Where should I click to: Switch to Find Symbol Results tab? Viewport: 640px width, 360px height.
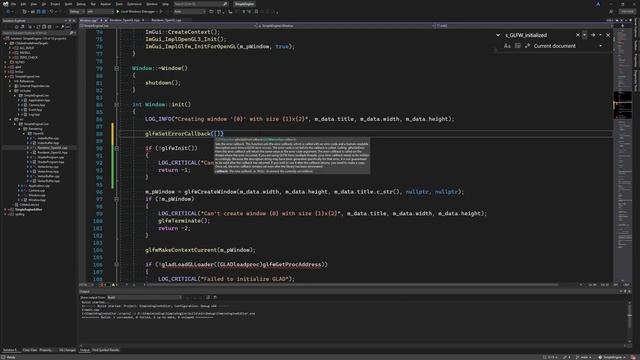pos(106,350)
